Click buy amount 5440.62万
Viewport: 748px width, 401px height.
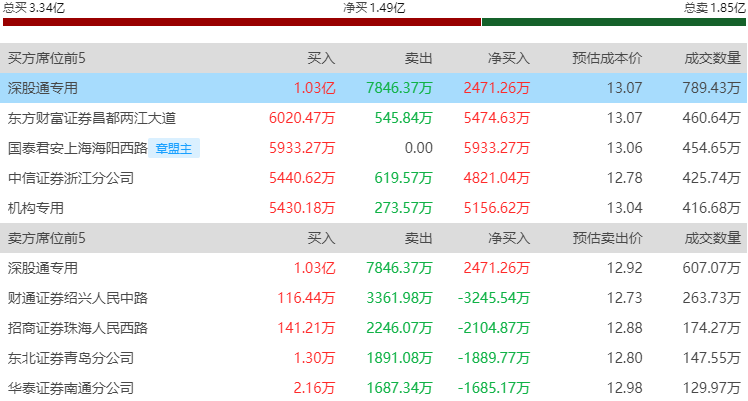pyautogui.click(x=302, y=178)
